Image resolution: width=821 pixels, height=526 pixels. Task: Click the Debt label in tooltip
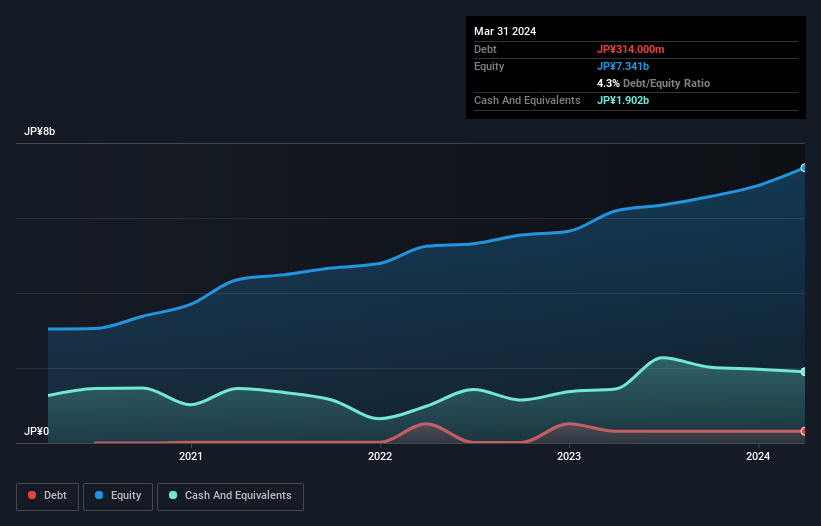click(x=485, y=49)
